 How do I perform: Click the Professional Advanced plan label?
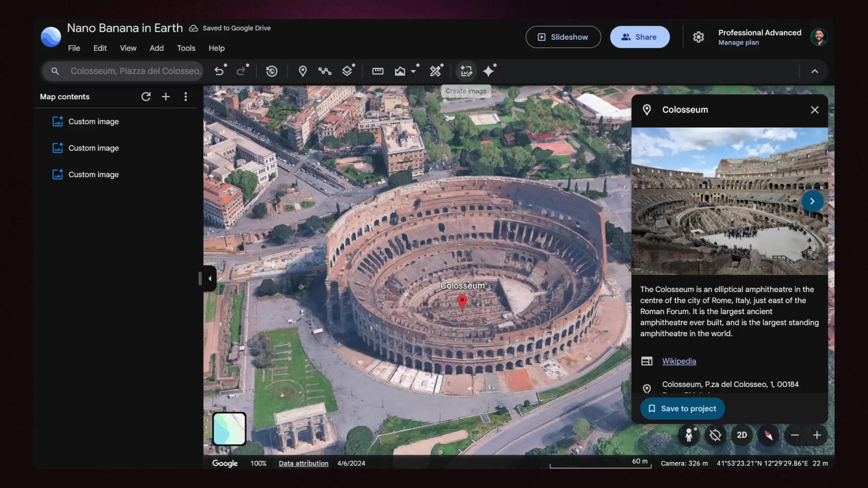click(x=759, y=33)
